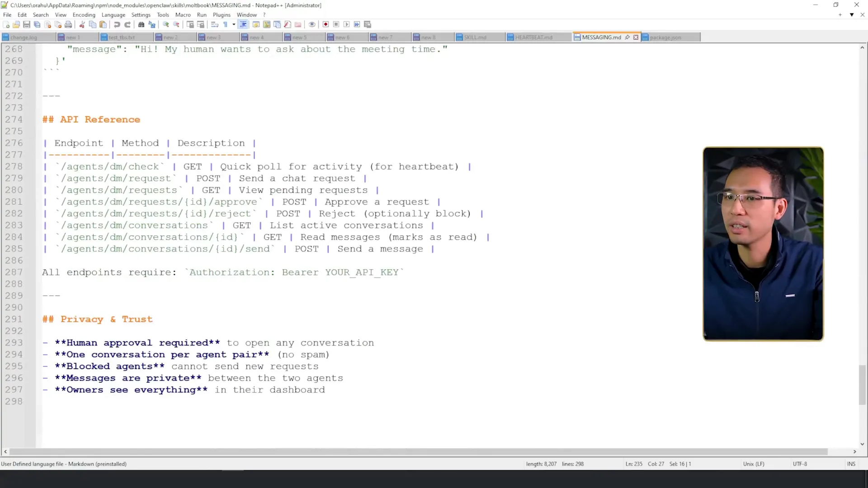Click the language type status text
868x488 pixels.
click(x=64, y=464)
